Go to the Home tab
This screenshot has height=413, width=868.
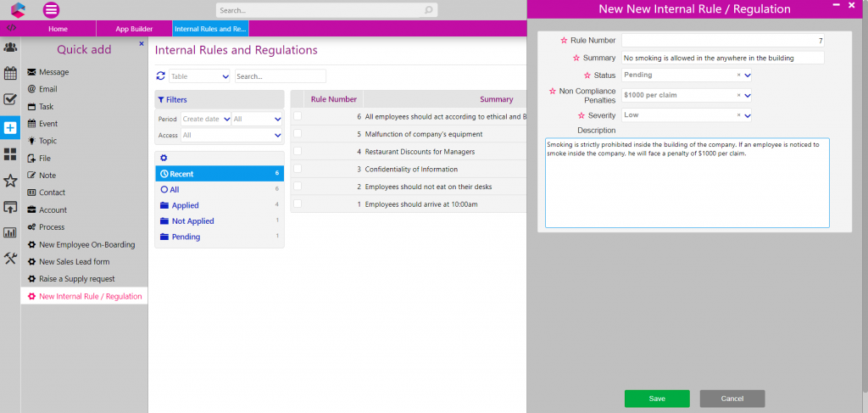point(58,29)
